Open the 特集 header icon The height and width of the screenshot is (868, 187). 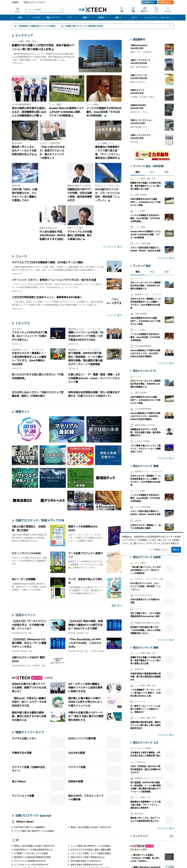121,9
